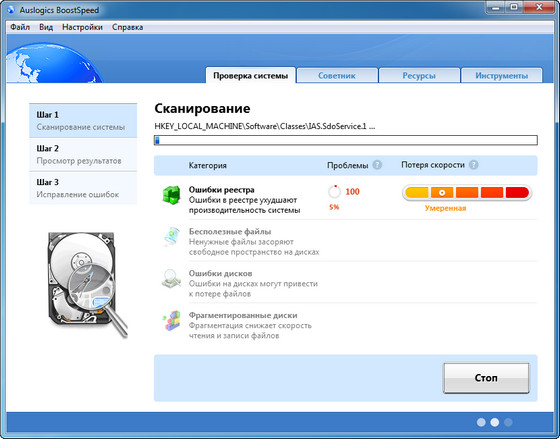Select Шаг 3 Исправление ошибок
560x439 pixels.
[83, 188]
